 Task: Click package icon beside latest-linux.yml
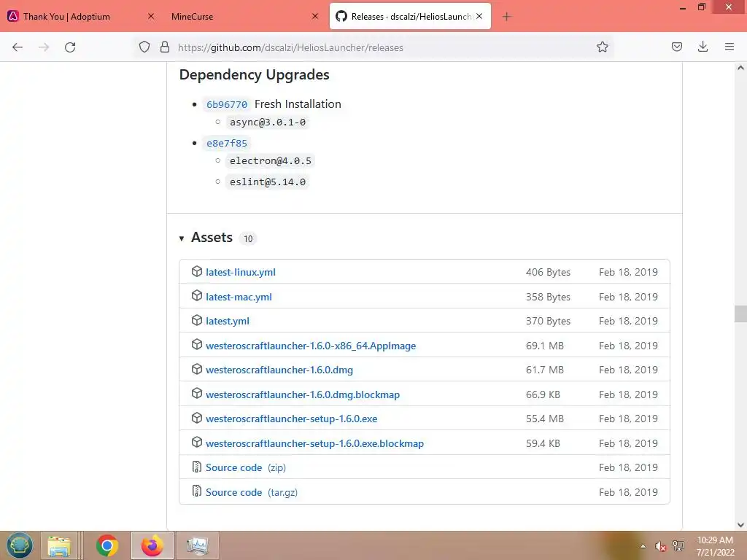click(x=197, y=271)
